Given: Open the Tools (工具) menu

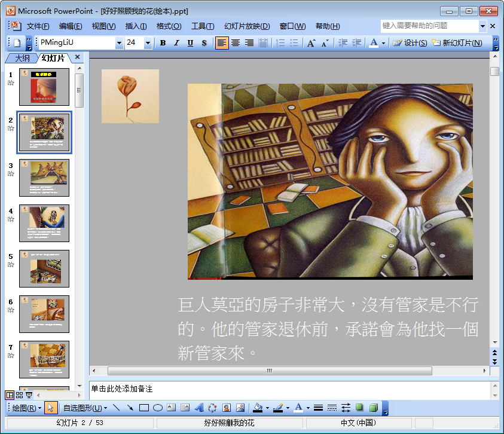Looking at the screenshot, I should [203, 26].
